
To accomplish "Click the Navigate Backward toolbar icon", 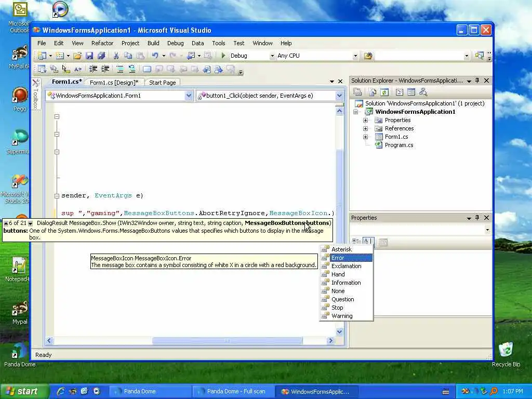I will pyautogui.click(x=191, y=56).
